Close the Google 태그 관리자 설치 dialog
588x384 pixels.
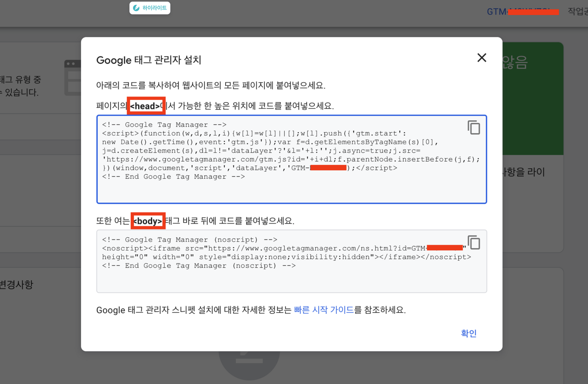[x=482, y=58]
